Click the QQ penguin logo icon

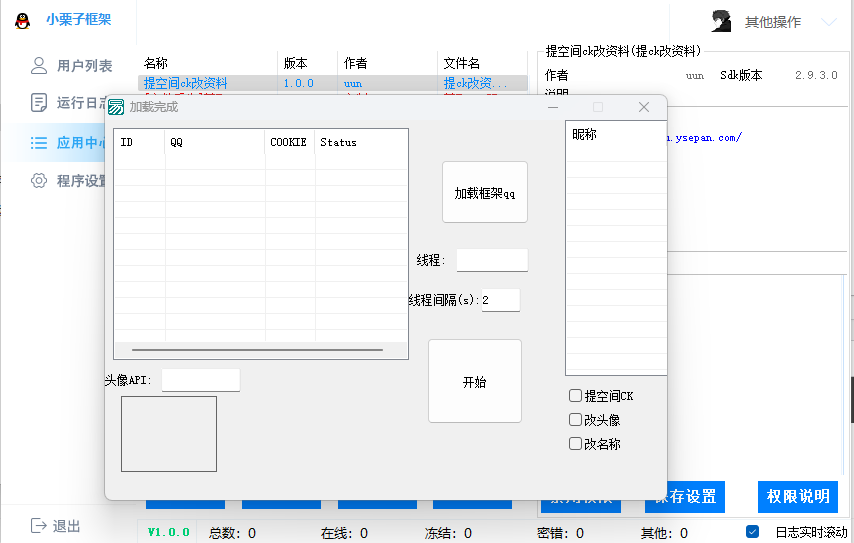pyautogui.click(x=22, y=21)
